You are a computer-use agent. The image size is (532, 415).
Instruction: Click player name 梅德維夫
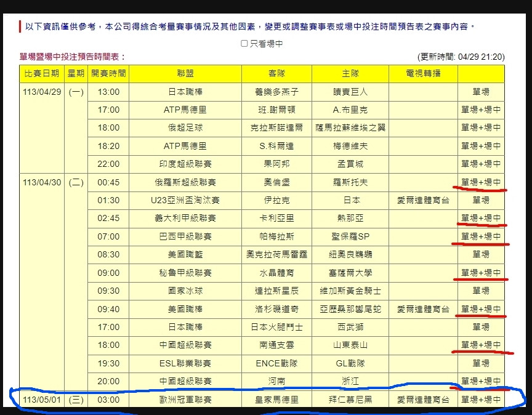click(x=350, y=147)
